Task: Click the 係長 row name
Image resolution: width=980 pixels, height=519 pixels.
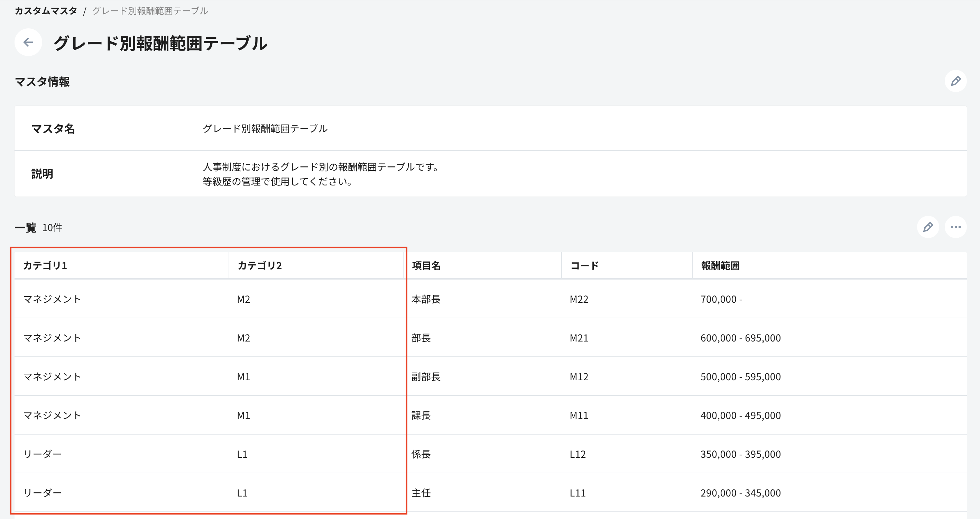Action: (421, 454)
